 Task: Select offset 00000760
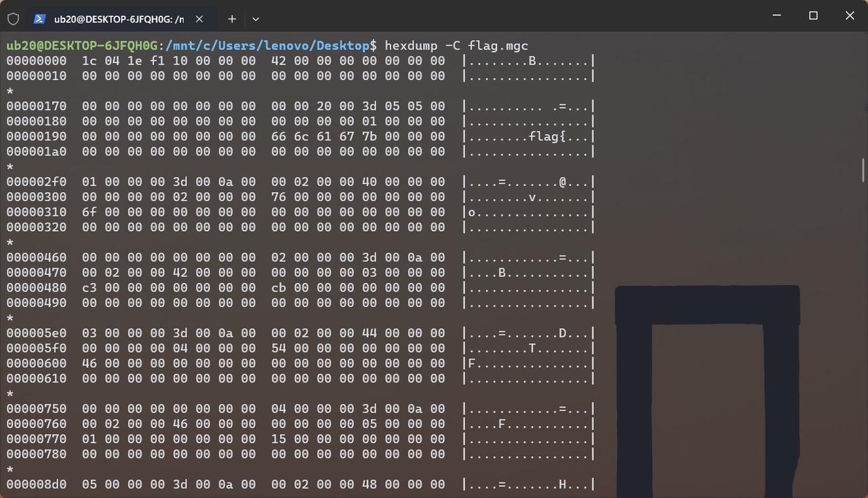[x=37, y=423]
